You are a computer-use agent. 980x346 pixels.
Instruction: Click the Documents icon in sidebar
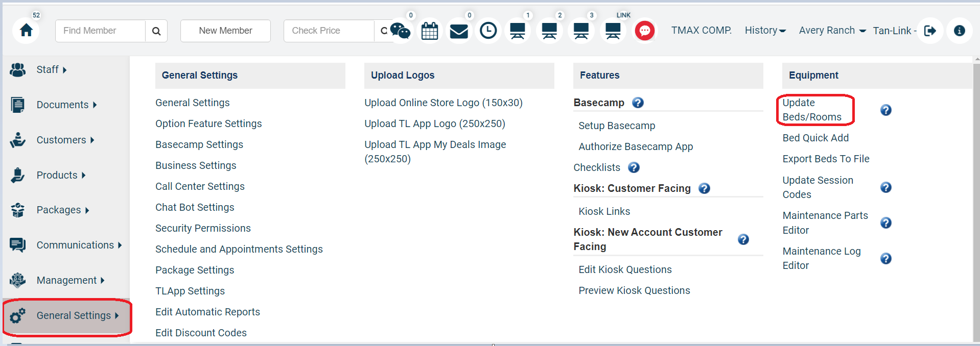tap(18, 105)
